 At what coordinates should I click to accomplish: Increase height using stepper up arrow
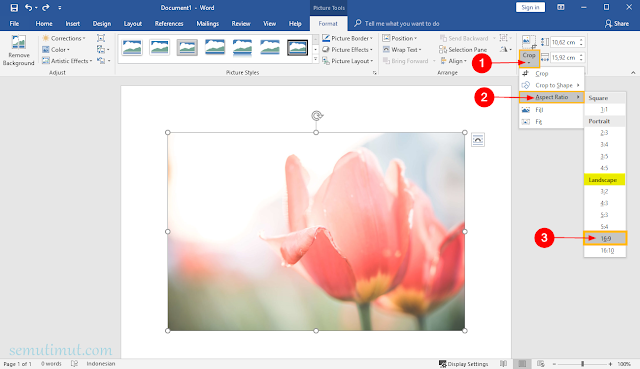pos(581,40)
